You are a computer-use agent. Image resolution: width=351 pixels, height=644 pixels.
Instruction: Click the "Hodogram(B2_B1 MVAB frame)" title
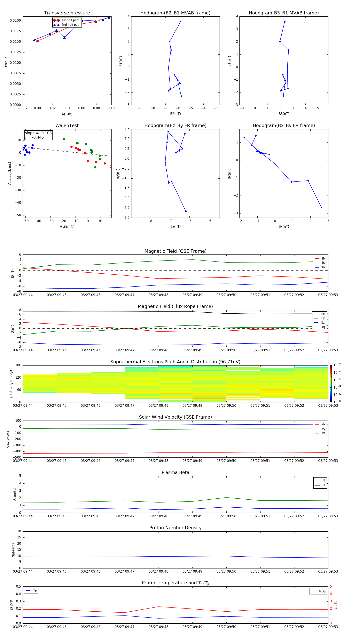(175, 13)
